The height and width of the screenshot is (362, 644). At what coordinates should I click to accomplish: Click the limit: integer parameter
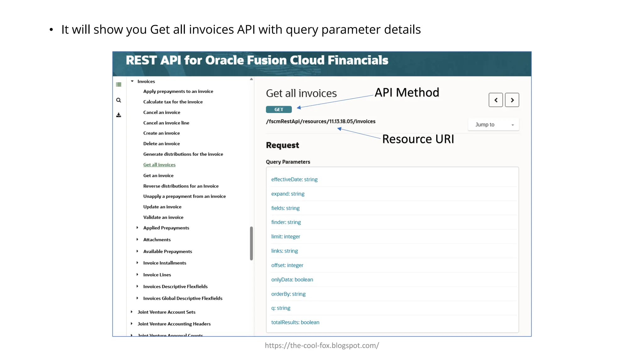[286, 237]
